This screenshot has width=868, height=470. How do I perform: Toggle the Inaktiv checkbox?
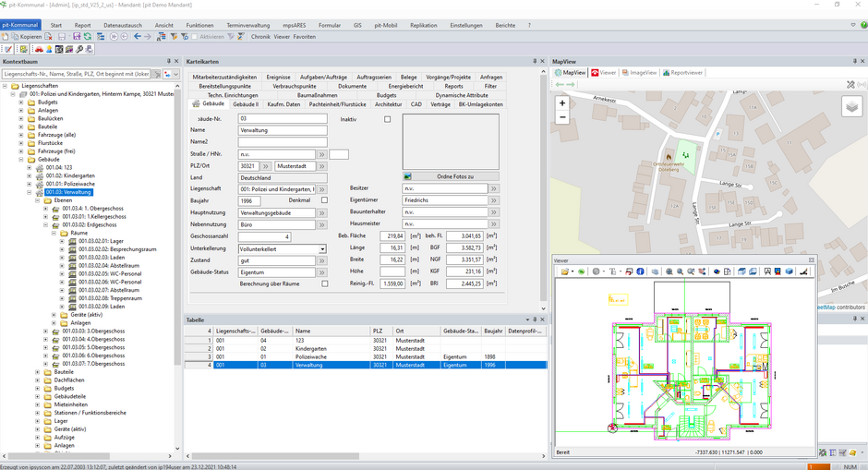(387, 119)
